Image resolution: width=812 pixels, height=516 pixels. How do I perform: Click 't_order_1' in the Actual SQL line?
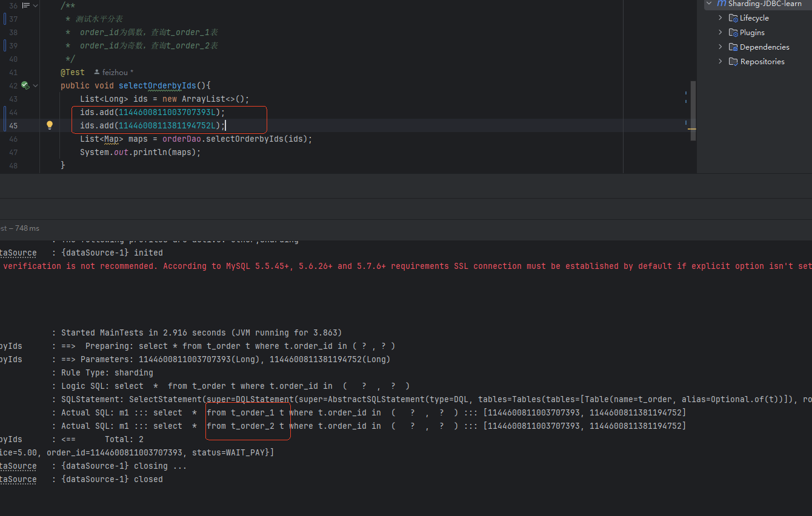[253, 412]
